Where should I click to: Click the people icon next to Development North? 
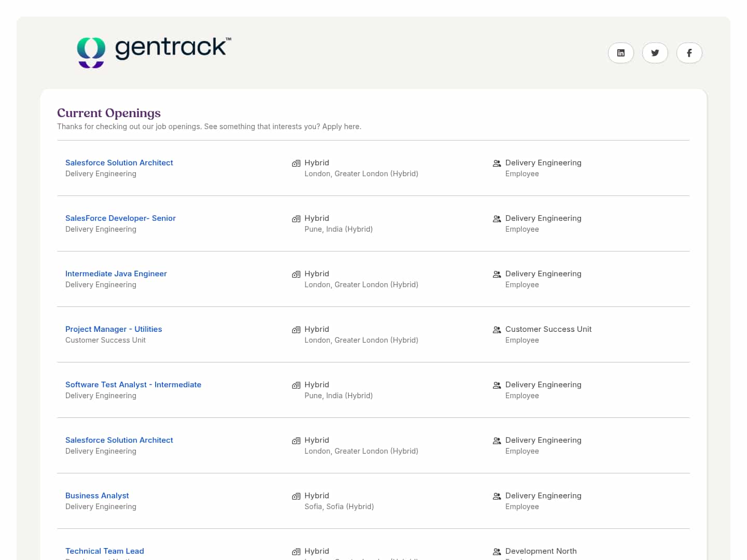coord(496,552)
